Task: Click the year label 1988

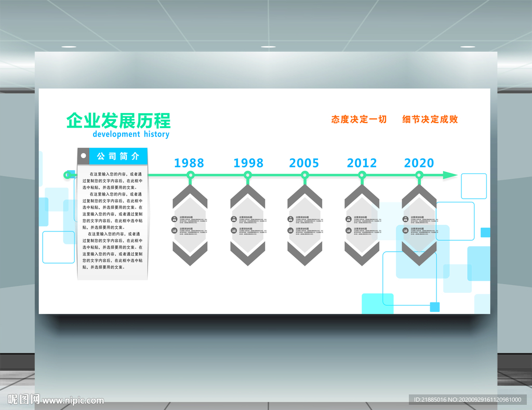Action: 189,163
